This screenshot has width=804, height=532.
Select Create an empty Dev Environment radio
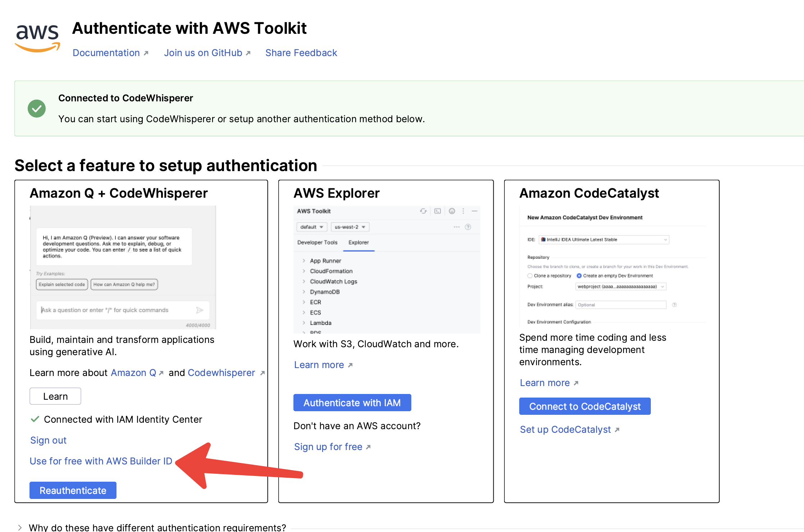[579, 276]
